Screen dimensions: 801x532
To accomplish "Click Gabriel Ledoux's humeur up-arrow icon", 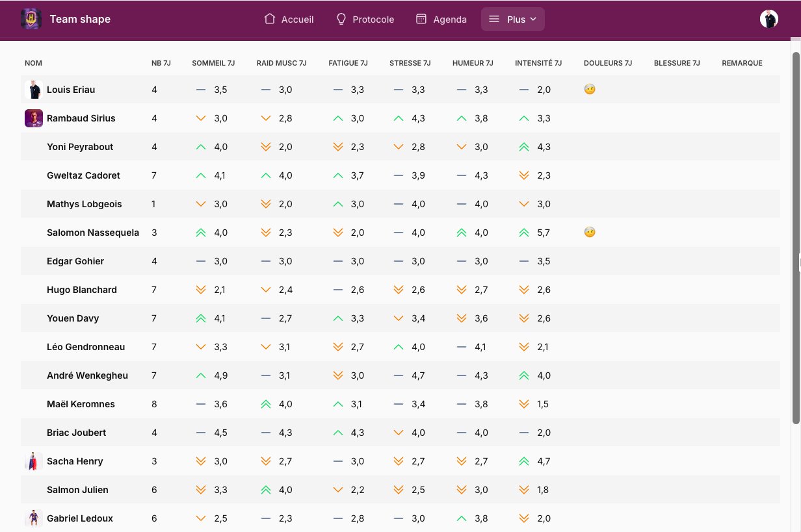I will (462, 518).
